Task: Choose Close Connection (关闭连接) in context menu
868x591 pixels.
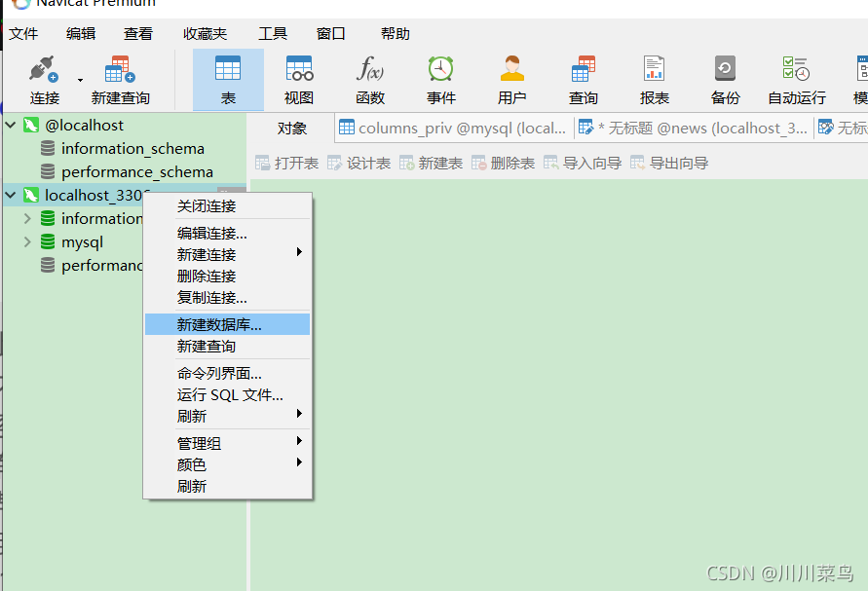Action: [x=228, y=206]
